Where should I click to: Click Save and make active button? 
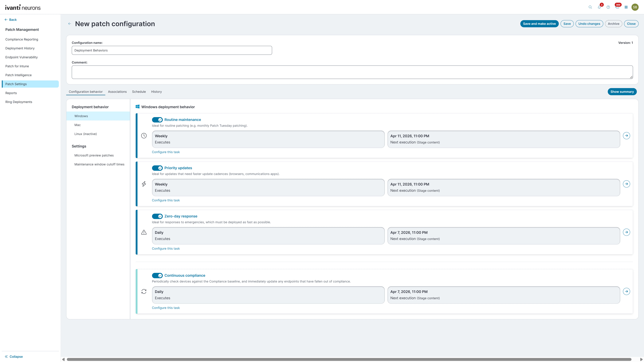click(x=539, y=24)
